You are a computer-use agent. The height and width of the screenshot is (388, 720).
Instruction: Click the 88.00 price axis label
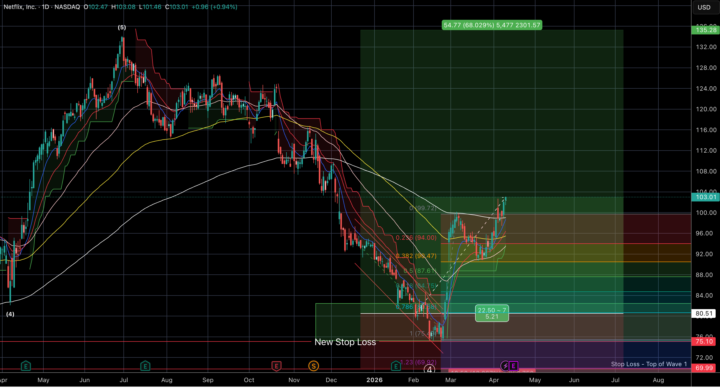(706, 275)
